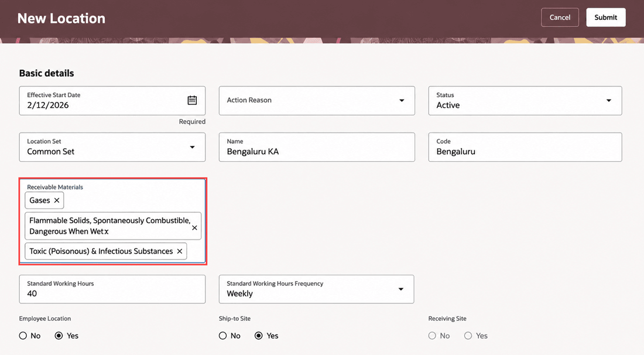Image resolution: width=644 pixels, height=355 pixels.
Task: Select No for Ship-to Site
Action: 222,336
